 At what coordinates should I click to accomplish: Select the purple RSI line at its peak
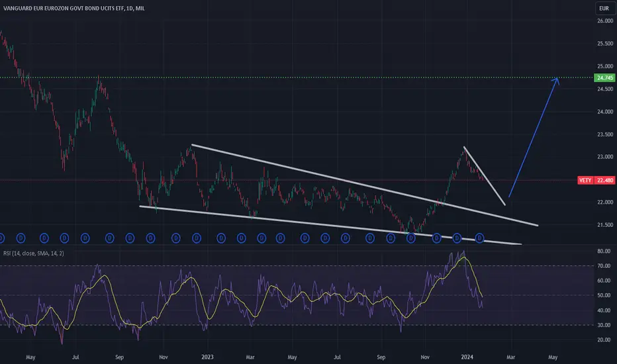tap(464, 252)
